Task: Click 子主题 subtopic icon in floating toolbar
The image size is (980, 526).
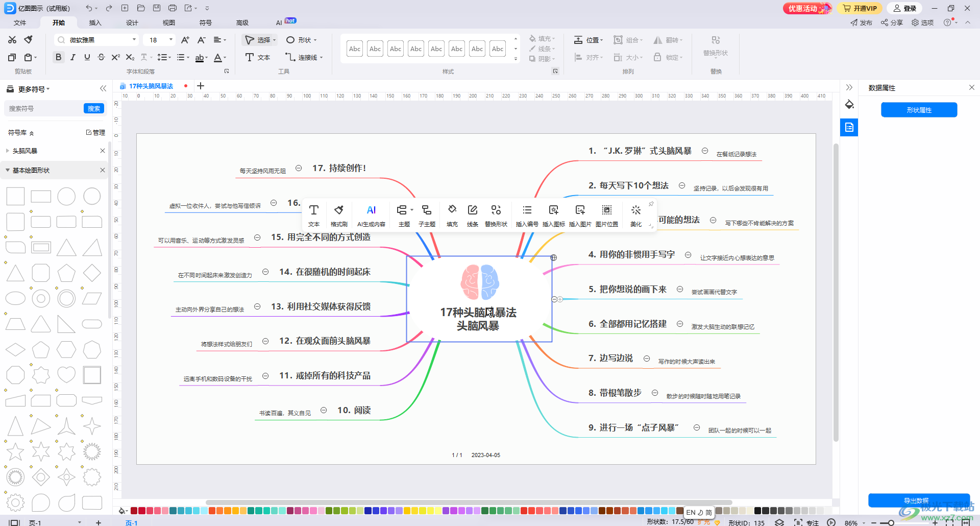Action: tap(427, 216)
